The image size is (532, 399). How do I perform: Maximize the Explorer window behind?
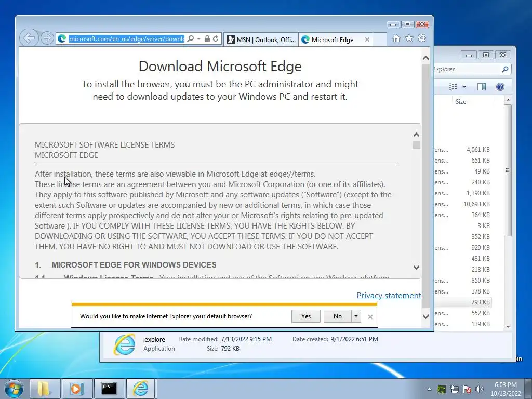pyautogui.click(x=486, y=55)
